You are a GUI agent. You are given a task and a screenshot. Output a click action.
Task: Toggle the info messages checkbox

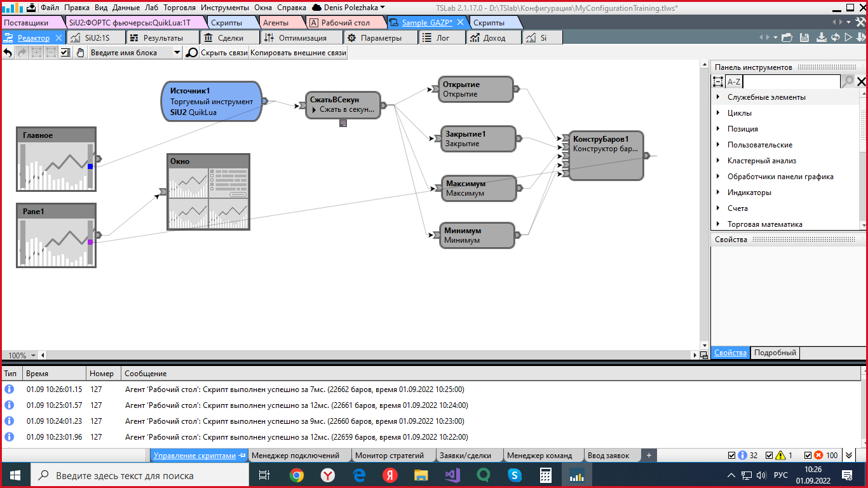(x=732, y=456)
